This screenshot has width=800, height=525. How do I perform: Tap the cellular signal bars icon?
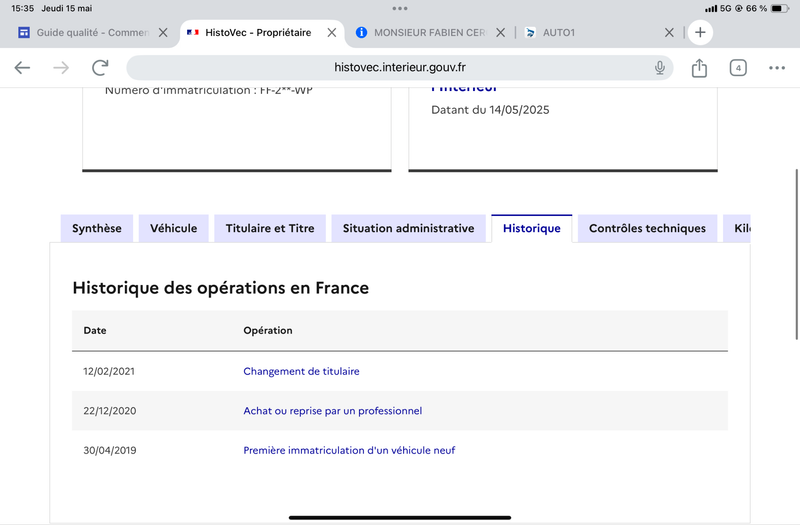click(x=711, y=9)
